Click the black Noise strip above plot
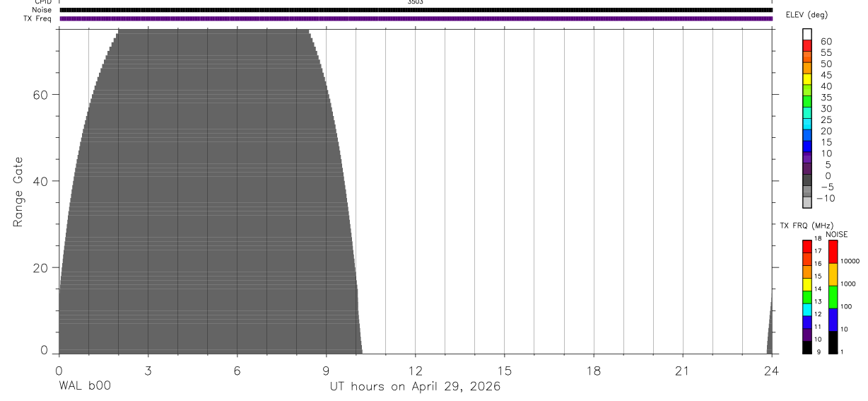Viewport: 868px width, 401px height. pyautogui.click(x=416, y=10)
